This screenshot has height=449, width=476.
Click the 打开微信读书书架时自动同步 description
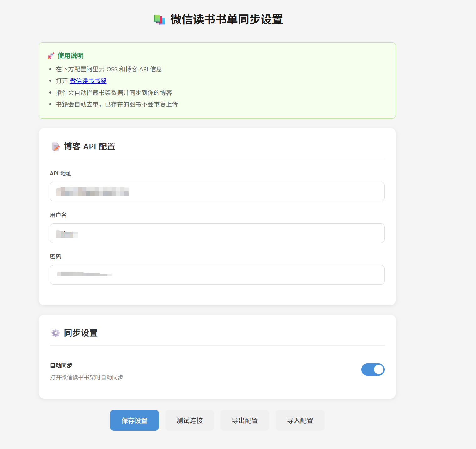(86, 377)
